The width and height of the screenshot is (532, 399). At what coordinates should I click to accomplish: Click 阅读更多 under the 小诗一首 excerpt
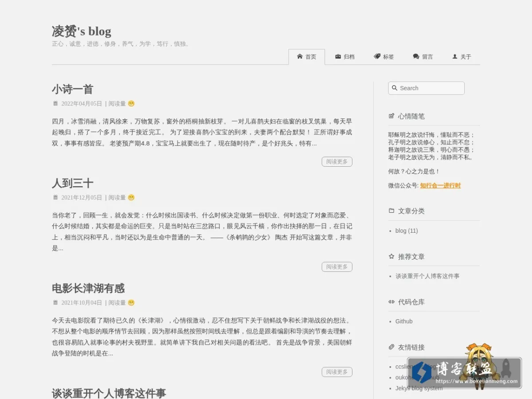(x=337, y=162)
